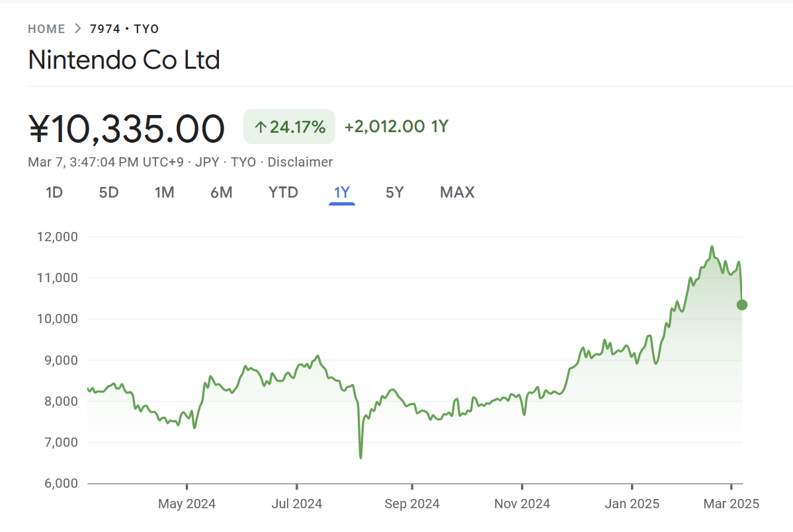Image resolution: width=793 pixels, height=532 pixels.
Task: Select the MAX time range
Action: [x=457, y=192]
